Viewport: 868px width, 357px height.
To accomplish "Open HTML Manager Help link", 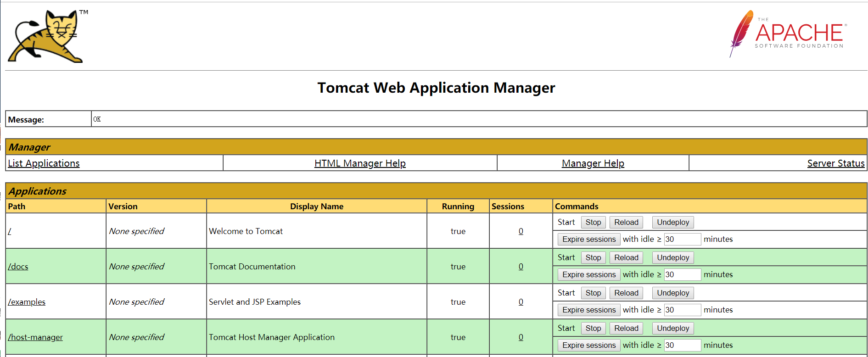I will (x=360, y=163).
